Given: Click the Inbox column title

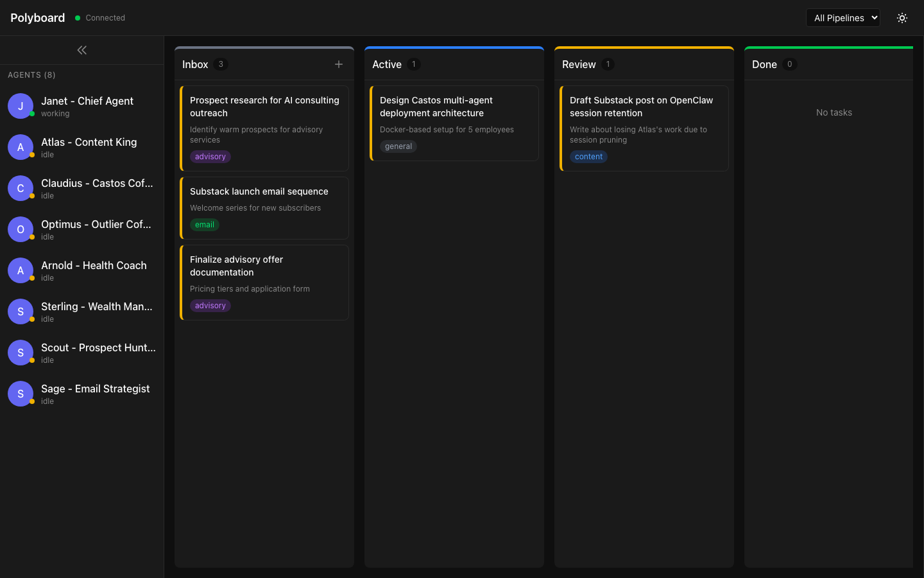Looking at the screenshot, I should [195, 64].
